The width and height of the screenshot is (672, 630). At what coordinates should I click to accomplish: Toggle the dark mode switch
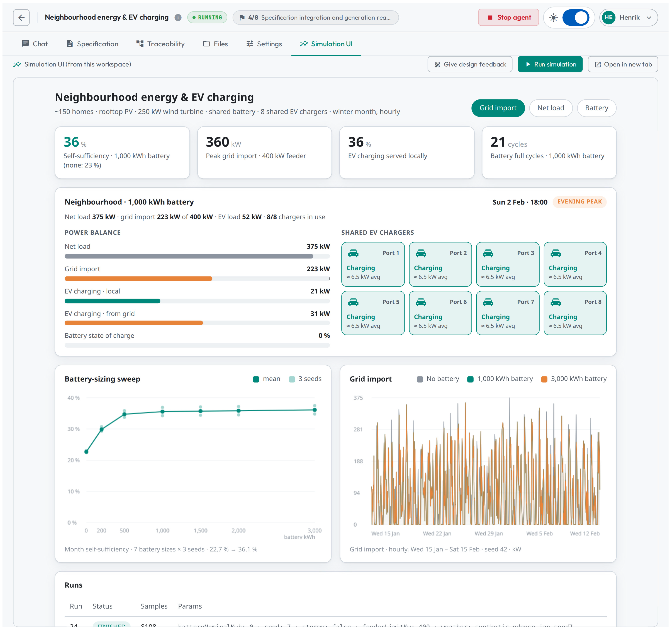click(x=576, y=18)
